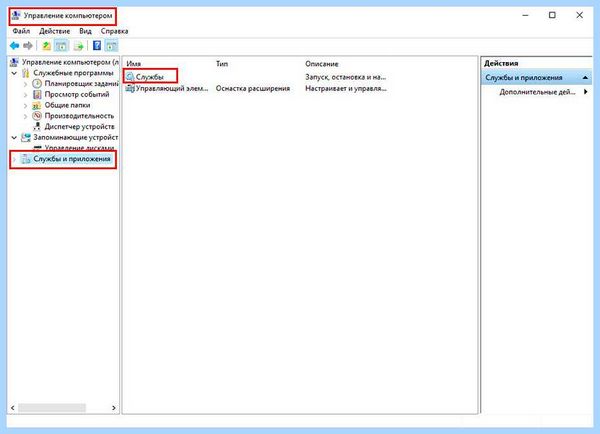600x434 pixels.
Task: Click the Forward arrow toolbar icon
Action: point(28,46)
